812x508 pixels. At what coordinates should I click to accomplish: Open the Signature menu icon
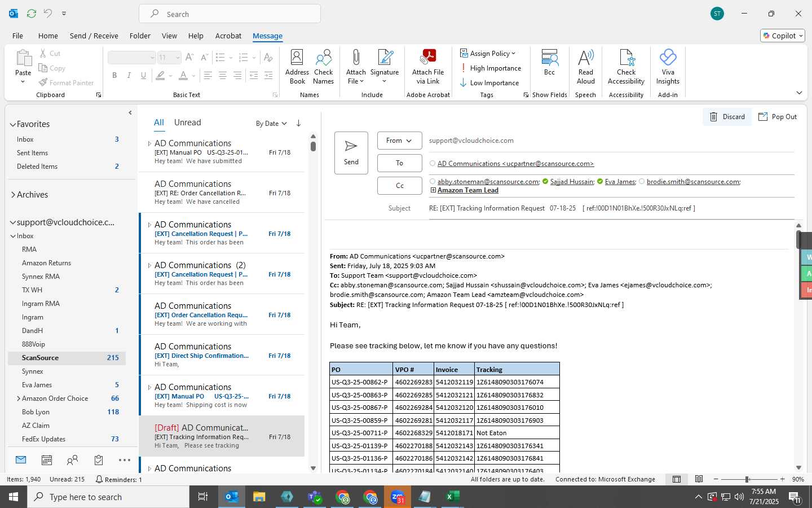pos(385,58)
